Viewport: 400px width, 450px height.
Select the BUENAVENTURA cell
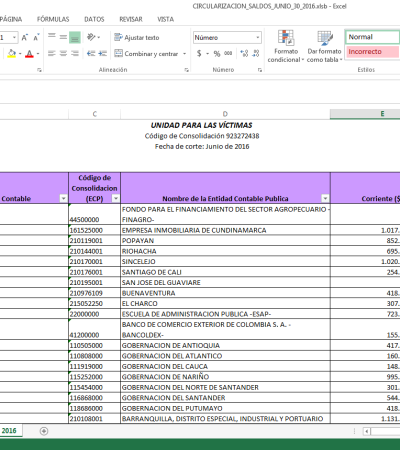click(225, 293)
